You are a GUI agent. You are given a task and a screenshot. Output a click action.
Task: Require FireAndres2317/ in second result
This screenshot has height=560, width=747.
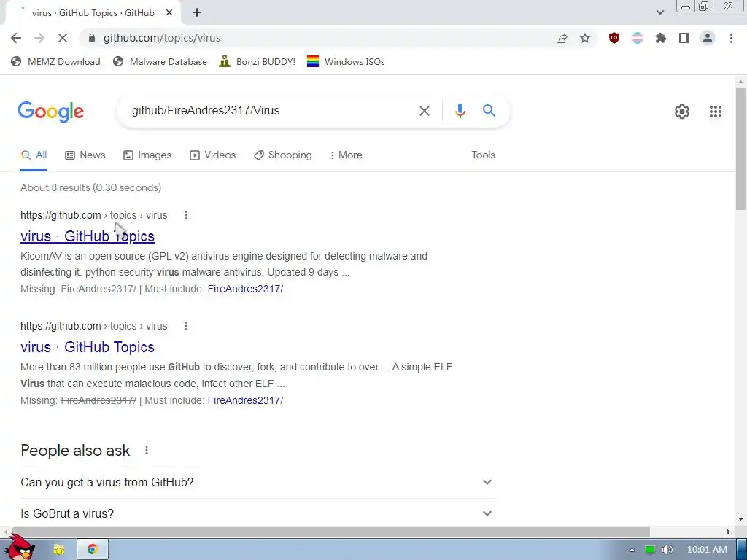(245, 400)
